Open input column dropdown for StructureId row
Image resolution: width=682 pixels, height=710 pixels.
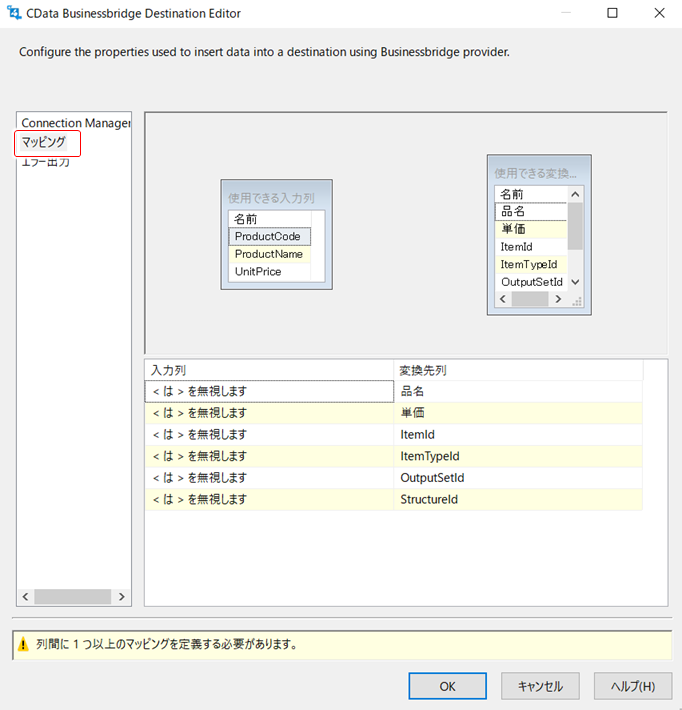coord(269,499)
